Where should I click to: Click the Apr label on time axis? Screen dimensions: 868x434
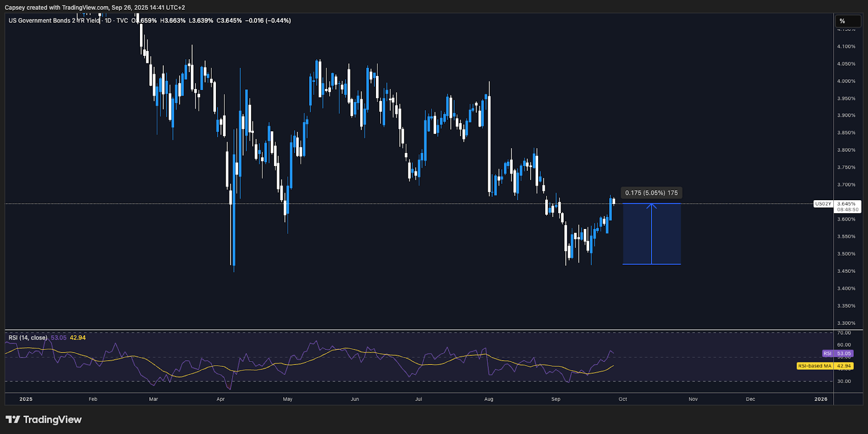[x=221, y=399]
